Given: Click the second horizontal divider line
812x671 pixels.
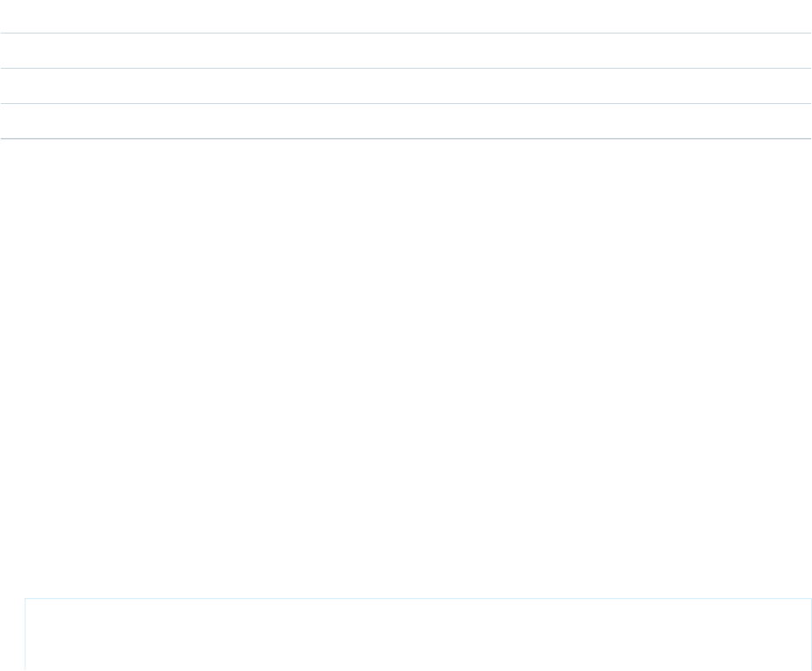Looking at the screenshot, I should pos(406,69).
